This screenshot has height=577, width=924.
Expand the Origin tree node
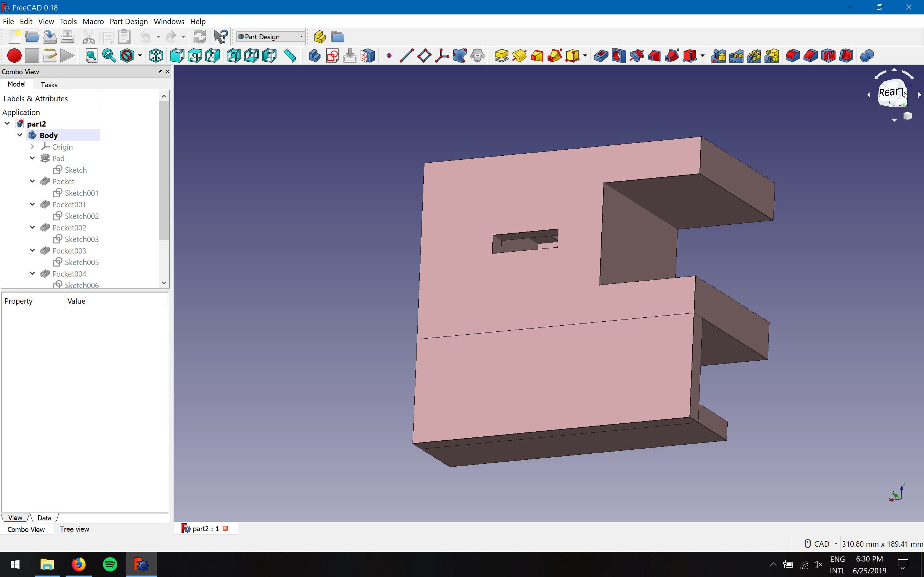tap(32, 146)
